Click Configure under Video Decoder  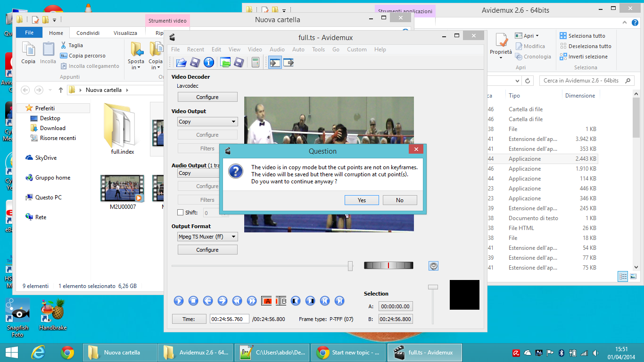207,97
